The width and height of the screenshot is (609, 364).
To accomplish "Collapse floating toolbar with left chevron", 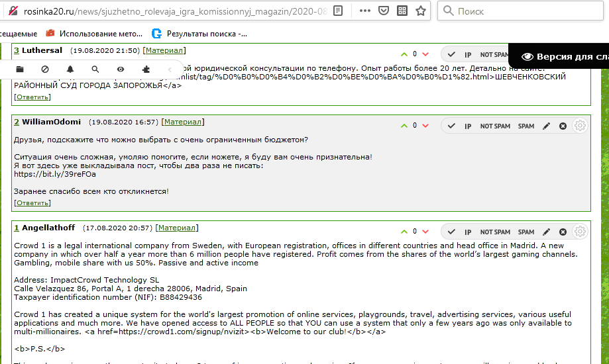I will point(170,69).
